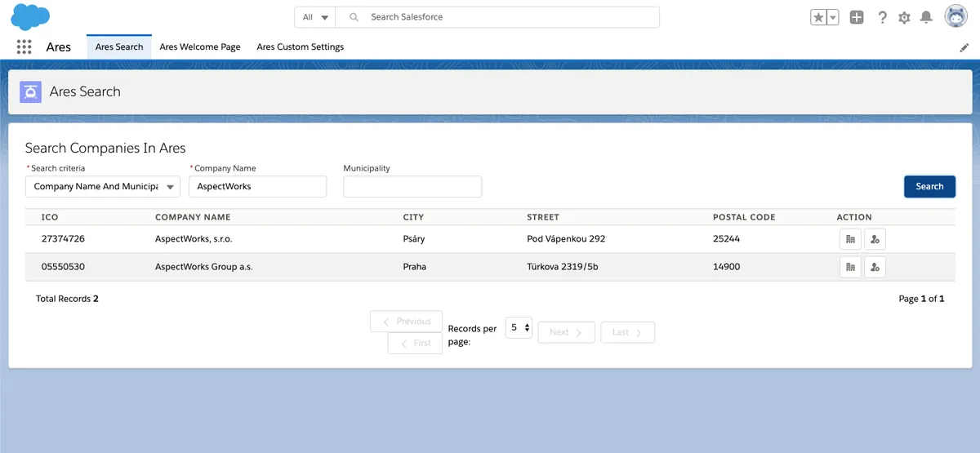Screen dimensions: 980x453
Task: Click the Ares Search header icon
Action: [30, 91]
